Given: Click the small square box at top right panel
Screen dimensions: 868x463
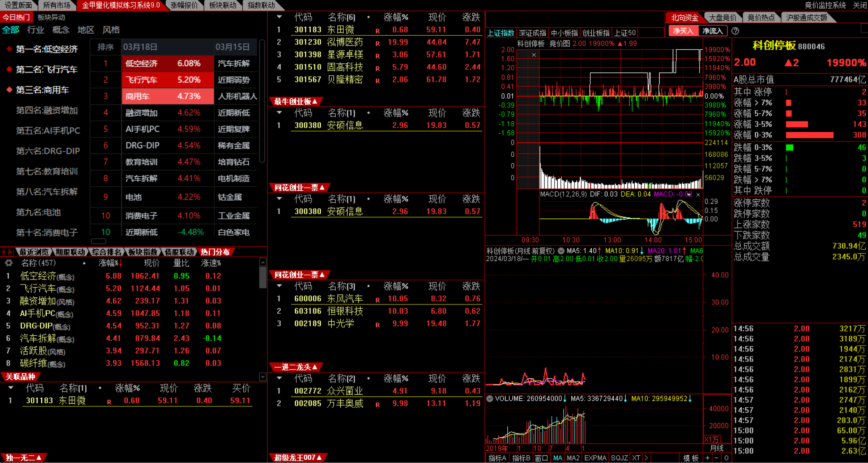Looking at the screenshot, I should (x=864, y=29).
